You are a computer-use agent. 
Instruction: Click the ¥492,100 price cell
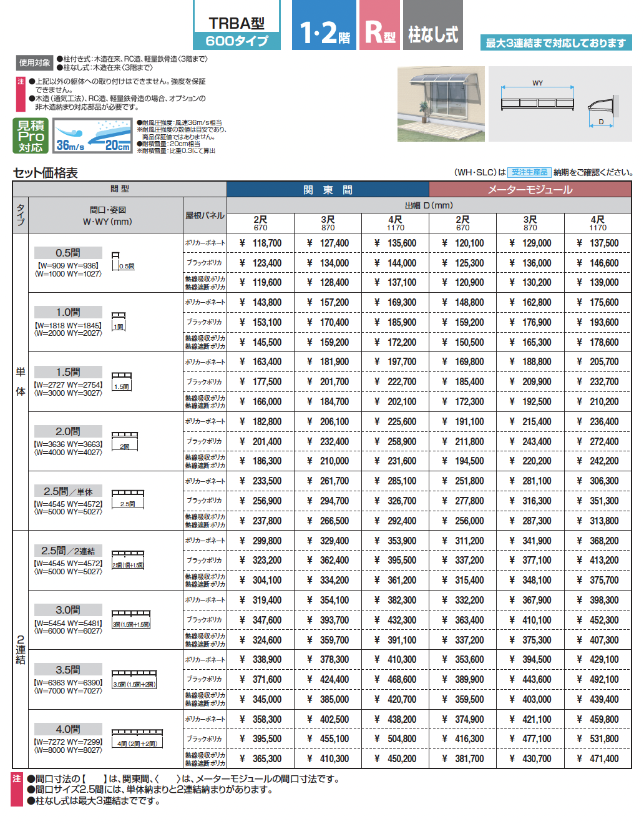click(598, 679)
